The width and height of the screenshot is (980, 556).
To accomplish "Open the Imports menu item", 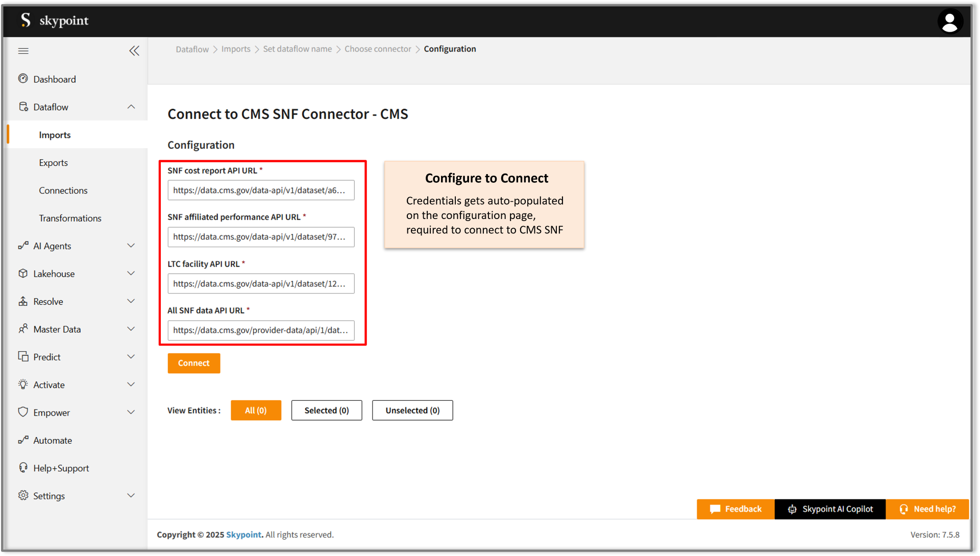I will point(55,135).
